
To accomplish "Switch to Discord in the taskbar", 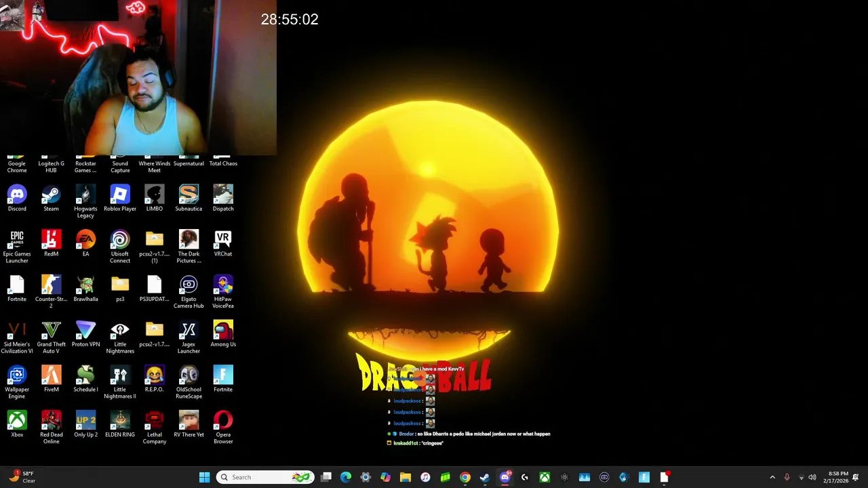I will [x=505, y=477].
